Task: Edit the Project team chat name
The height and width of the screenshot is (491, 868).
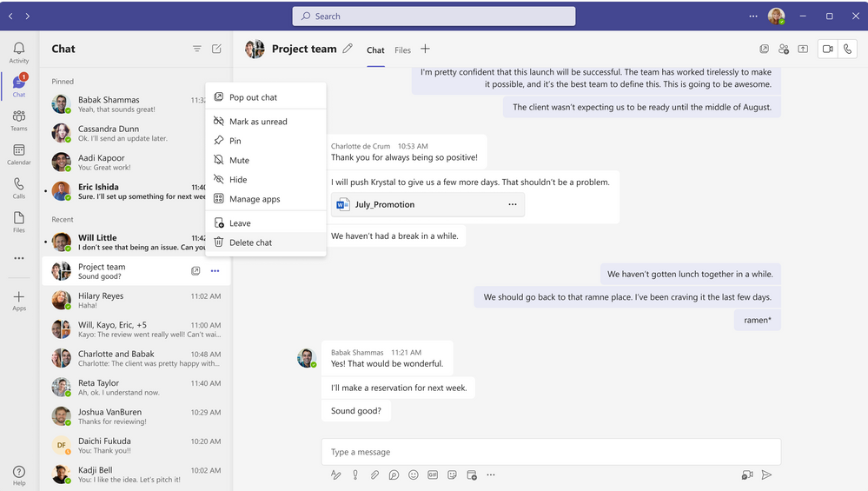Action: (348, 50)
